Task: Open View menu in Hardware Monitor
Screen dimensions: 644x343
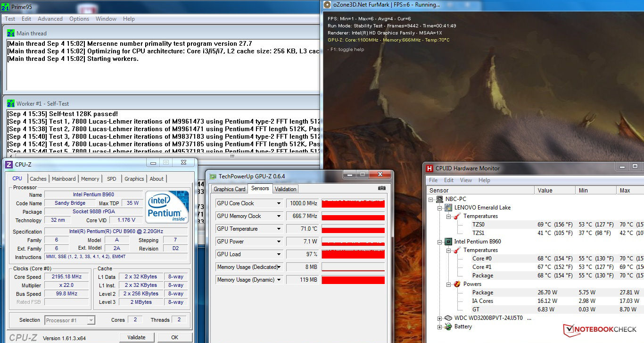Action: (466, 180)
